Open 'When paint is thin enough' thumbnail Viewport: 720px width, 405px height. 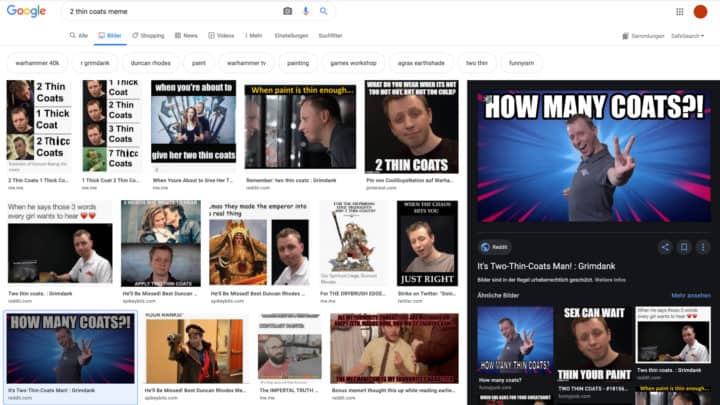coord(300,127)
